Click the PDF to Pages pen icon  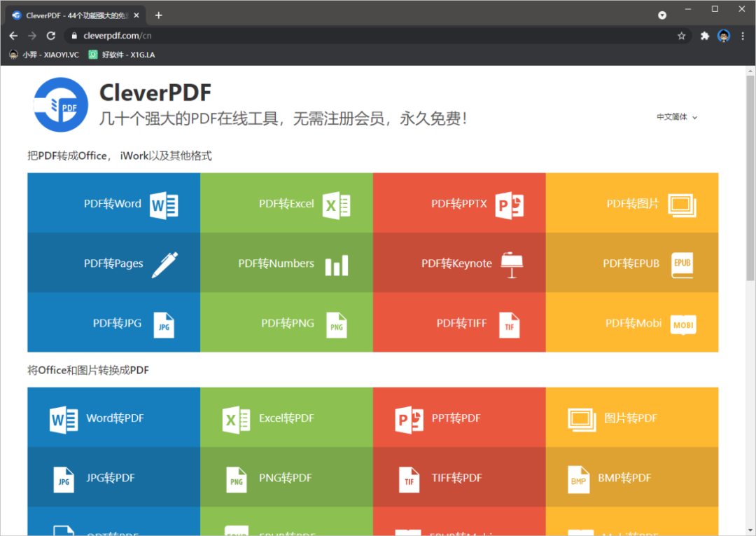tap(164, 265)
